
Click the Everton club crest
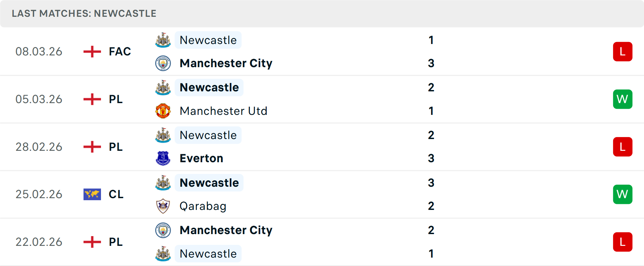click(x=163, y=158)
